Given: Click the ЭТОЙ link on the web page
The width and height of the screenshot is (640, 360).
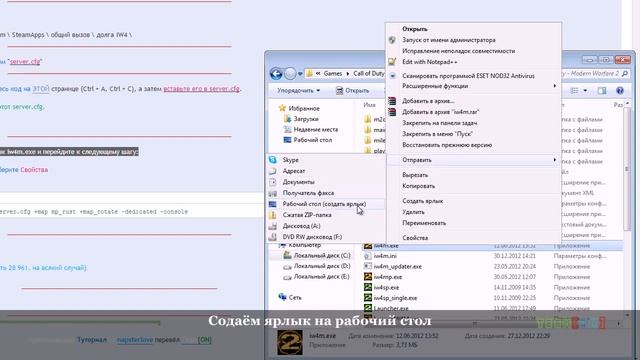Looking at the screenshot, I should click(40, 89).
